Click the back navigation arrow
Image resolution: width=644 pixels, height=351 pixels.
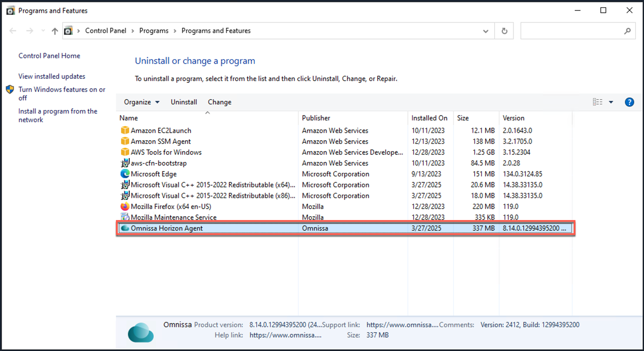click(13, 31)
